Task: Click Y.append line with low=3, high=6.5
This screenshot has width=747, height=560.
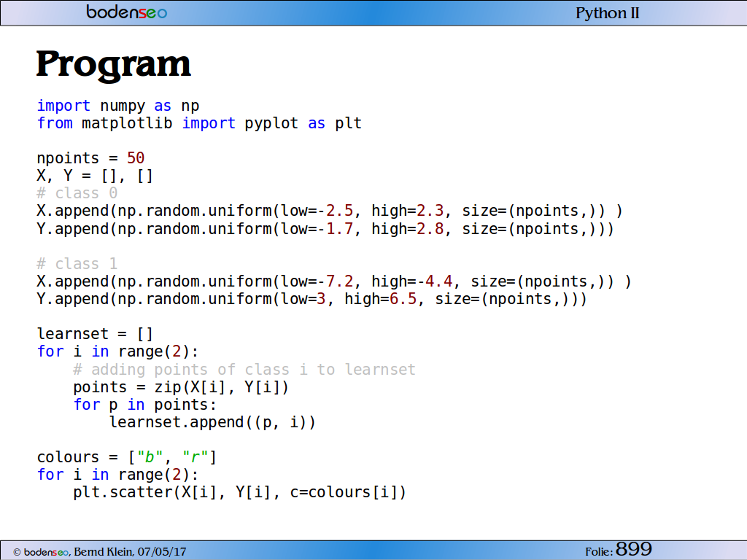Action: (x=311, y=299)
